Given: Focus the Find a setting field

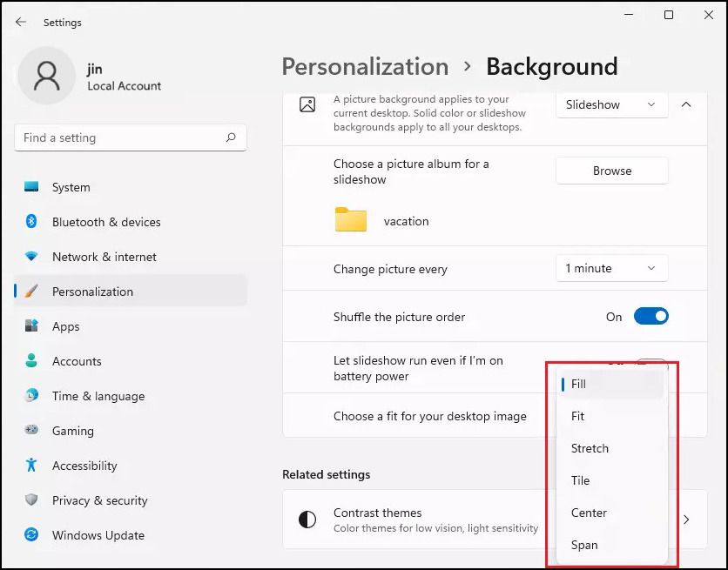Looking at the screenshot, I should click(x=131, y=137).
